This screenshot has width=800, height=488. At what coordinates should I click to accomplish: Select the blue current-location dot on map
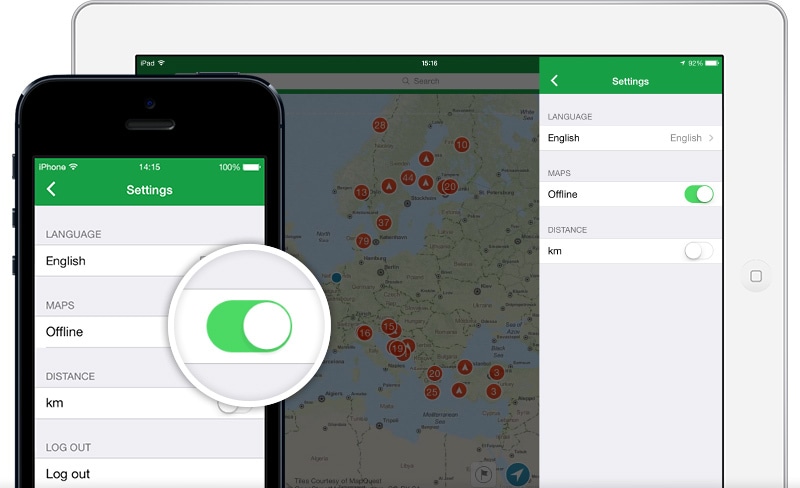coord(336,278)
